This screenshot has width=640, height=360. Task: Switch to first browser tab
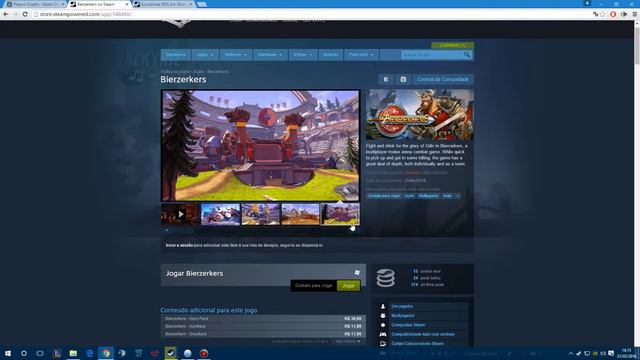35,4
